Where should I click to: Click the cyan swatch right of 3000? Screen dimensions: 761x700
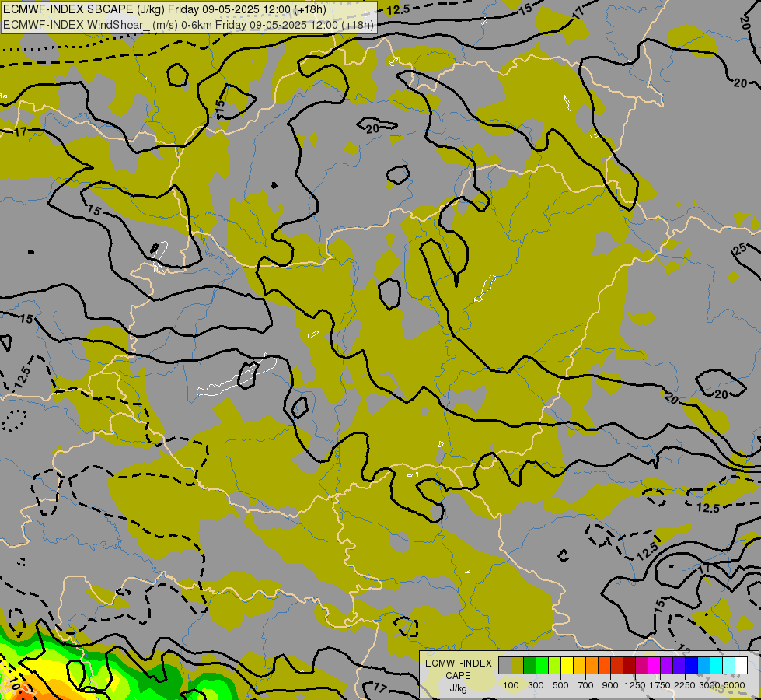(717, 665)
